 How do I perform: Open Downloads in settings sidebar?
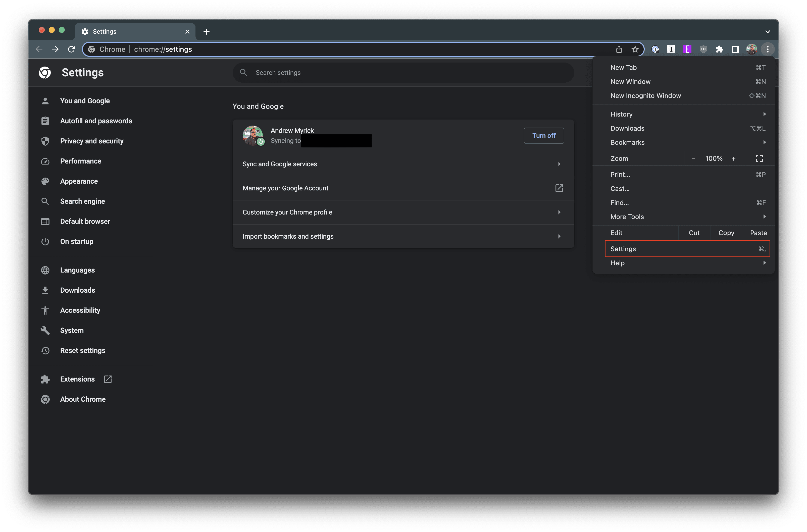[78, 290]
